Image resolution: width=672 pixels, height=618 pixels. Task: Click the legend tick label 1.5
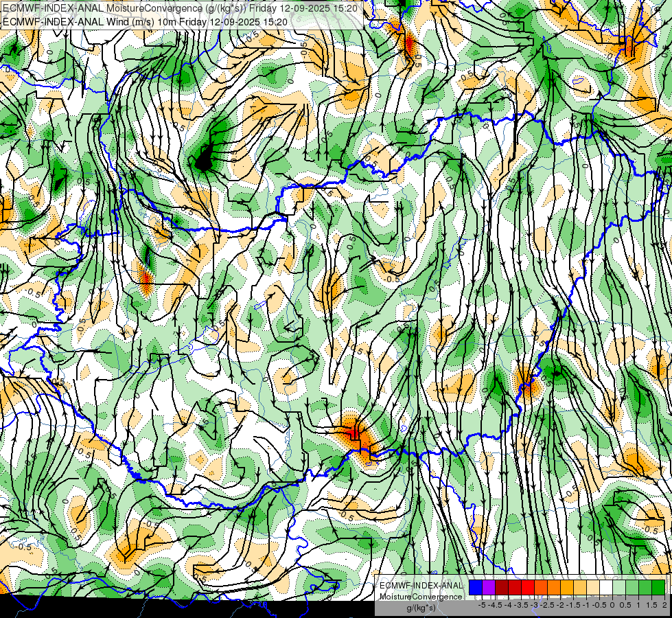click(651, 605)
